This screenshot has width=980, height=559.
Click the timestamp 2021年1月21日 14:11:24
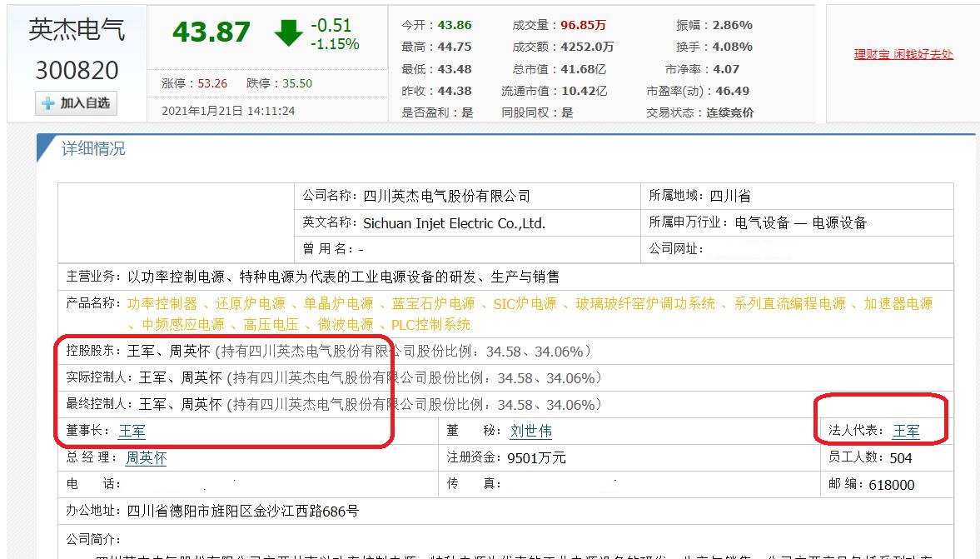tap(228, 112)
